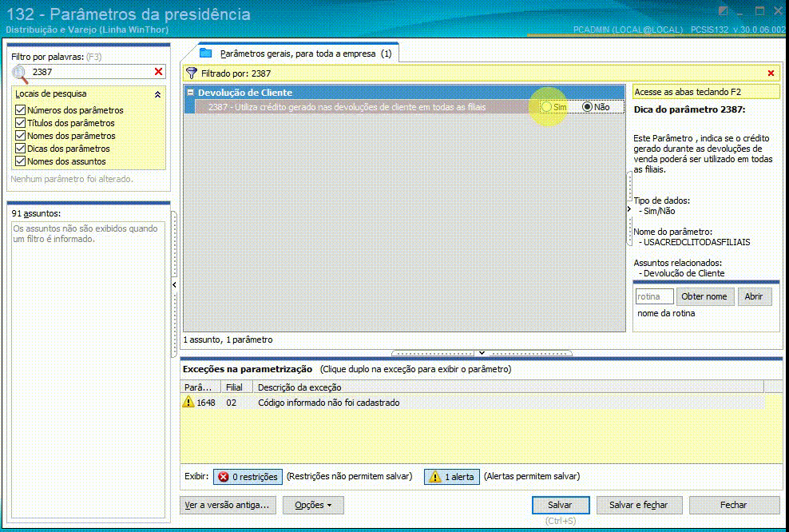Click Obter nome button

tap(704, 296)
